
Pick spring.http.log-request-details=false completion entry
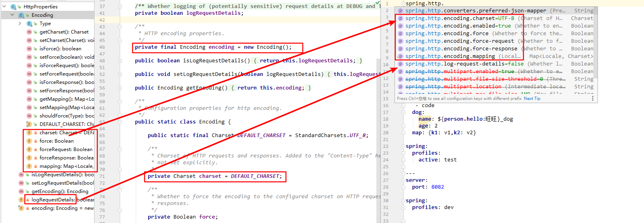tap(464, 64)
